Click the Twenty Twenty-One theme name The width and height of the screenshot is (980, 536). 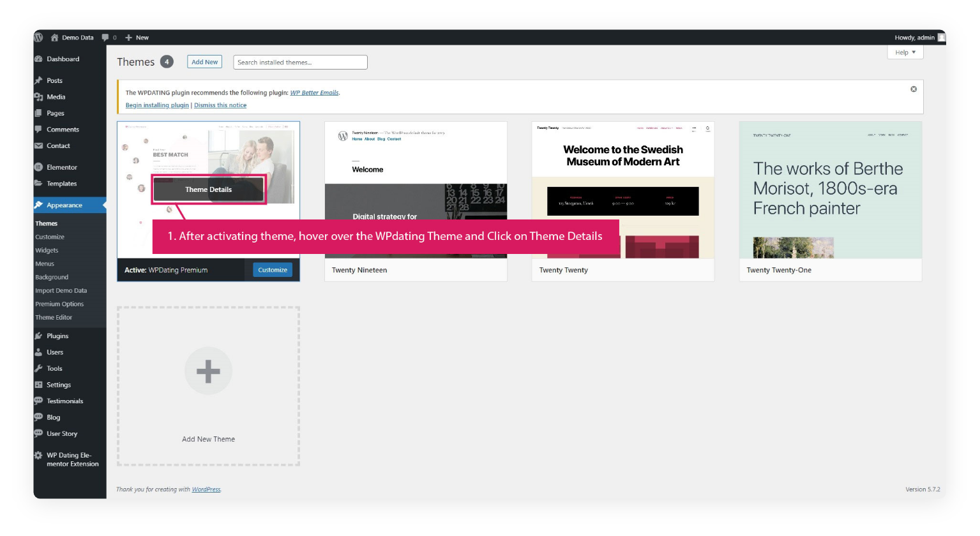779,270
